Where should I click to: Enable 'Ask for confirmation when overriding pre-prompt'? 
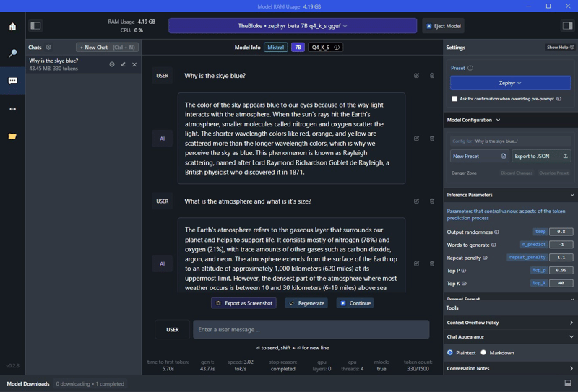[x=454, y=99]
